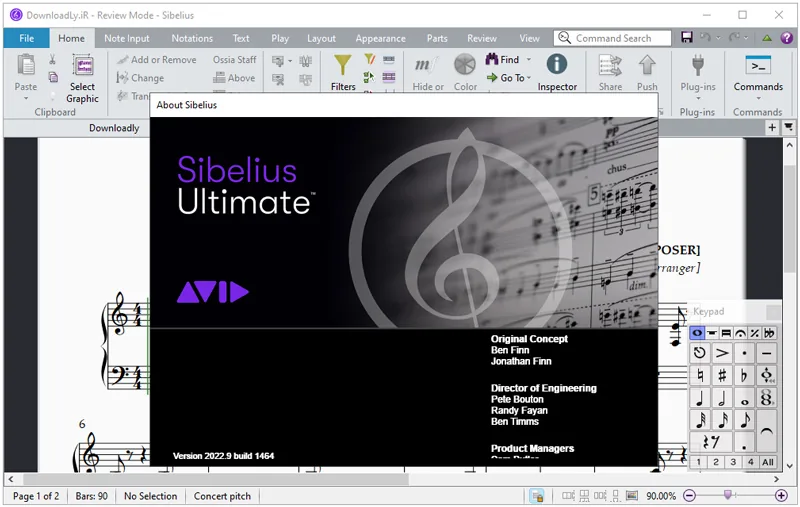Expand the Paste dropdown arrow
This screenshot has width=800, height=507.
(x=26, y=98)
